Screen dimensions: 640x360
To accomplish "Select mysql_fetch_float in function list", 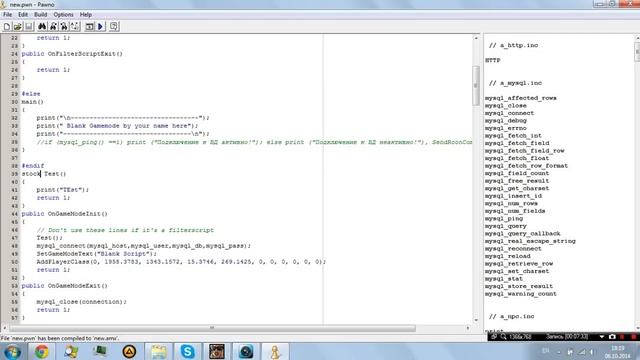I will pyautogui.click(x=517, y=158).
